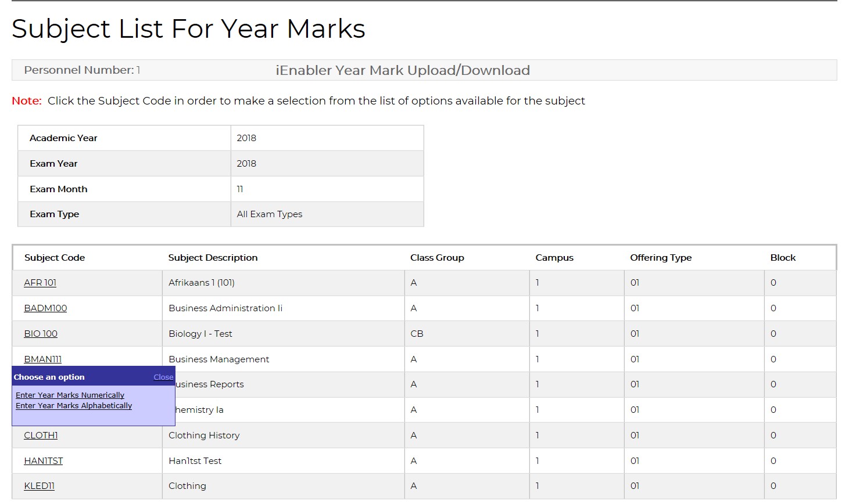849x504 pixels.
Task: Click the Subject Description column header
Action: (213, 257)
